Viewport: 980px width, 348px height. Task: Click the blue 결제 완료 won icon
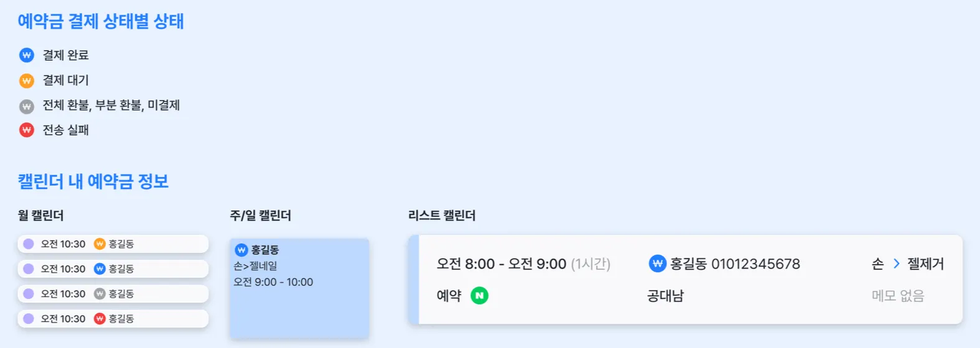click(26, 55)
